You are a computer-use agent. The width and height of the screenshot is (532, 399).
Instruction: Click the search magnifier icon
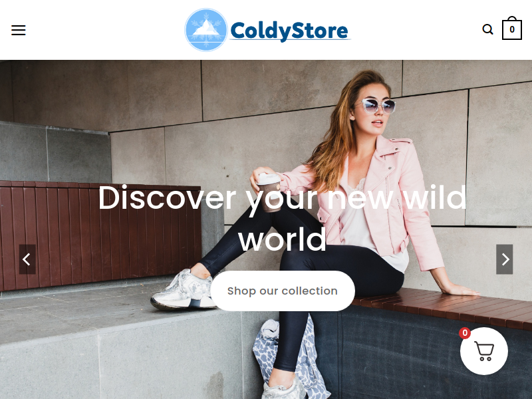(487, 29)
